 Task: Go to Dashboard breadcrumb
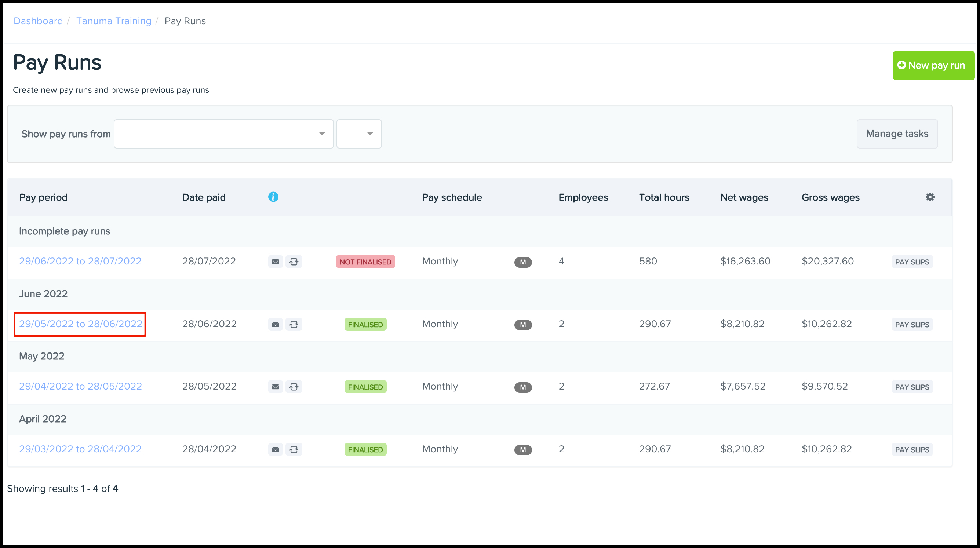pos(38,21)
